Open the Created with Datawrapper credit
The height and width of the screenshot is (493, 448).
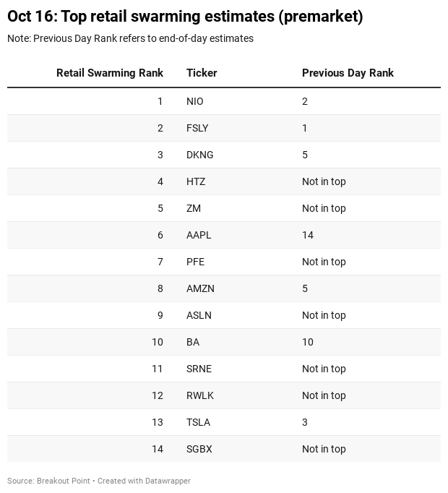(144, 481)
